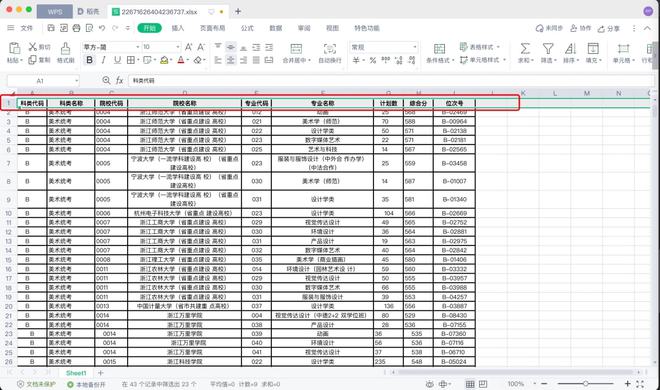Screen dimensions: 660x390
Task: Expand the number format dropdown
Action: pos(415,47)
